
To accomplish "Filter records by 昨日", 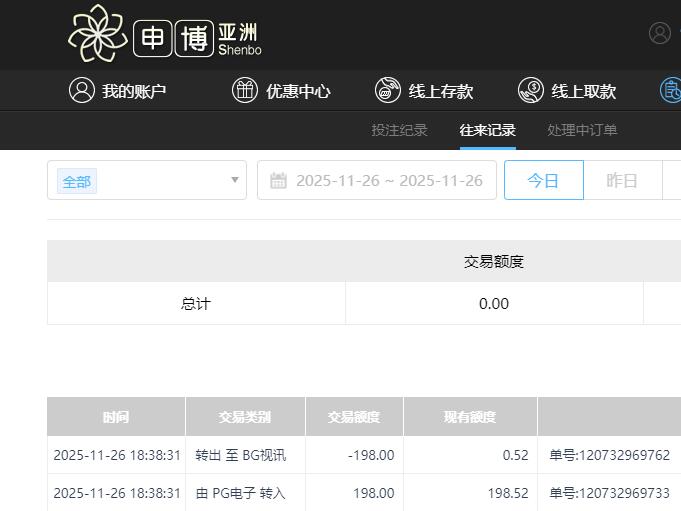I will (x=623, y=180).
